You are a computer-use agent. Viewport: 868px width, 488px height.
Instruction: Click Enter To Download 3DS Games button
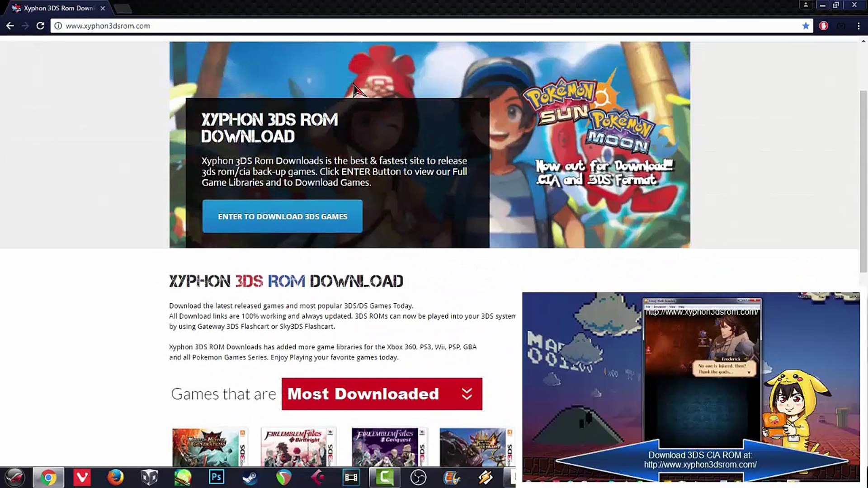click(282, 216)
